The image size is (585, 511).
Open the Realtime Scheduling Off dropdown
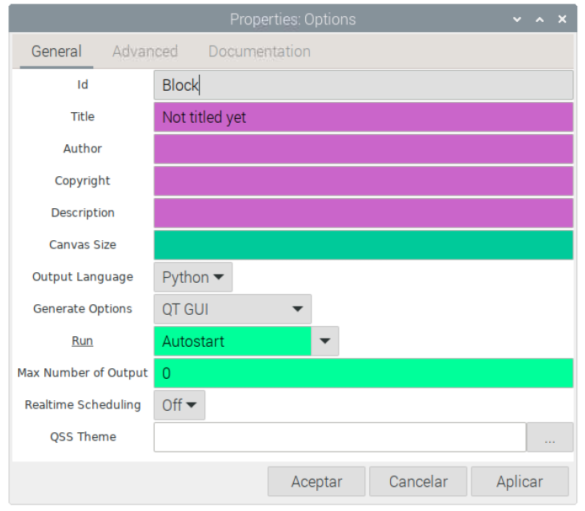click(179, 405)
